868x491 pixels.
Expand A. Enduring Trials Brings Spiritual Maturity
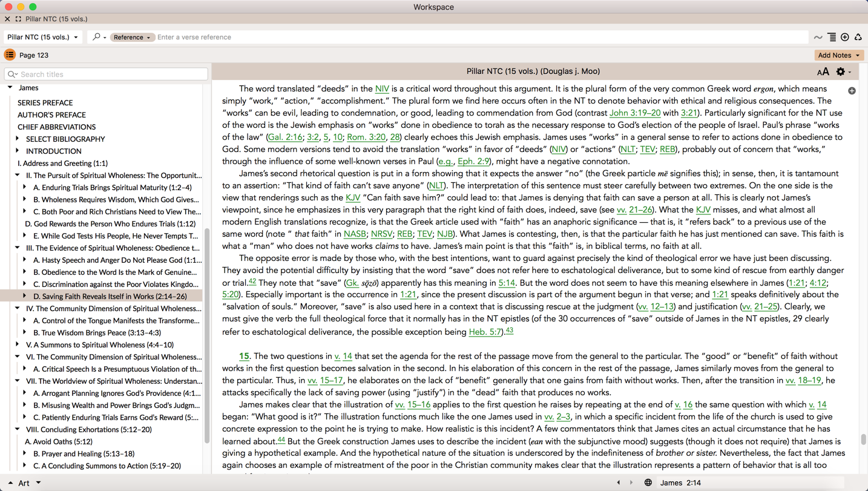[25, 187]
